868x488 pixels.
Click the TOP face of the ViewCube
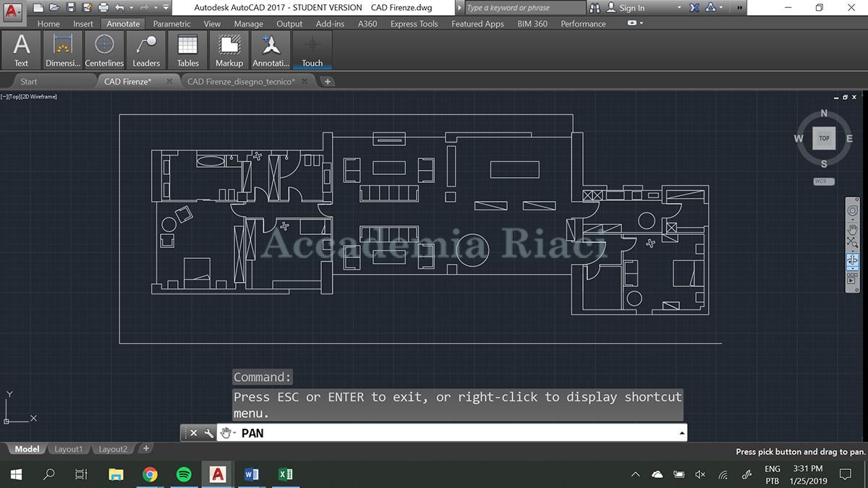(824, 138)
